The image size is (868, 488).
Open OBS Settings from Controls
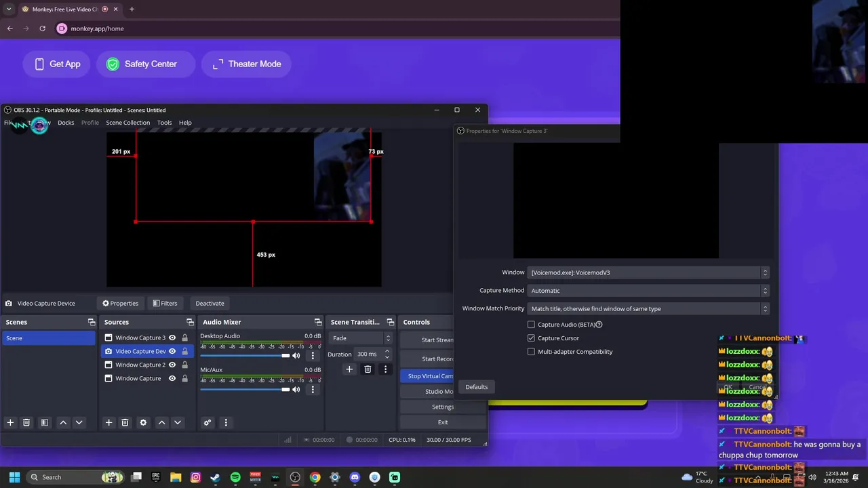[443, 407]
